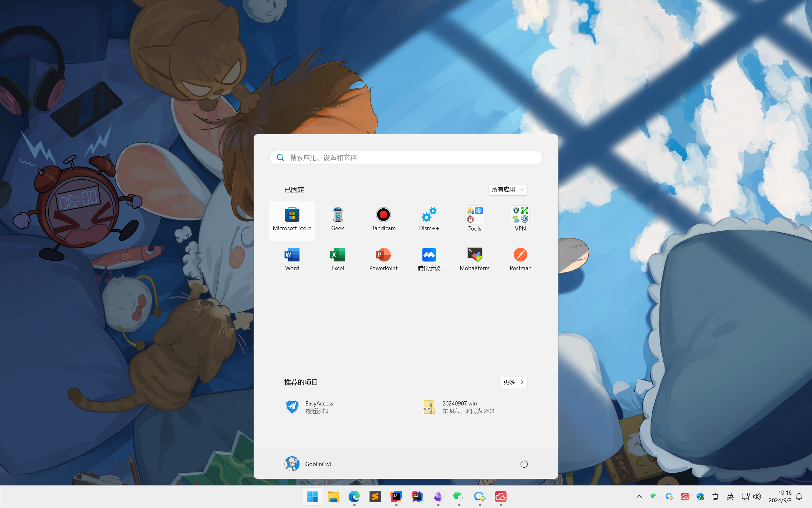Image resolution: width=812 pixels, height=508 pixels.
Task: Open Windows Security from the tray shield
Action: click(700, 497)
